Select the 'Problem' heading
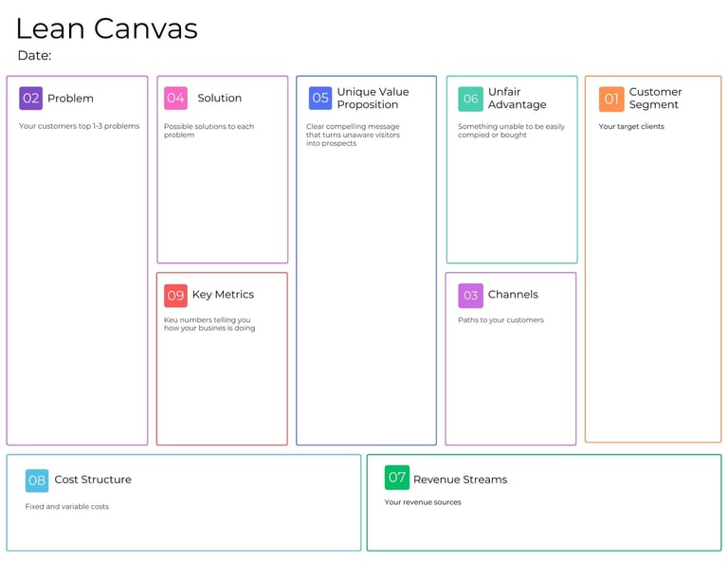The image size is (728, 561). click(70, 99)
